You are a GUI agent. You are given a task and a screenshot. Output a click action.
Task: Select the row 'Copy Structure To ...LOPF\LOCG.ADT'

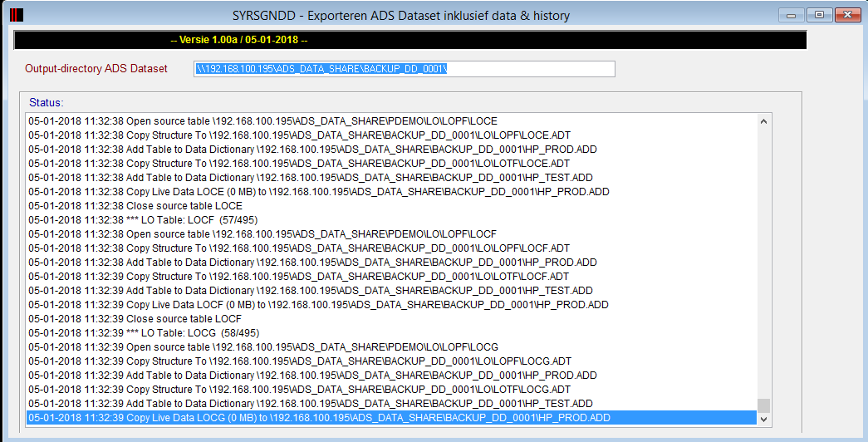[391, 361]
